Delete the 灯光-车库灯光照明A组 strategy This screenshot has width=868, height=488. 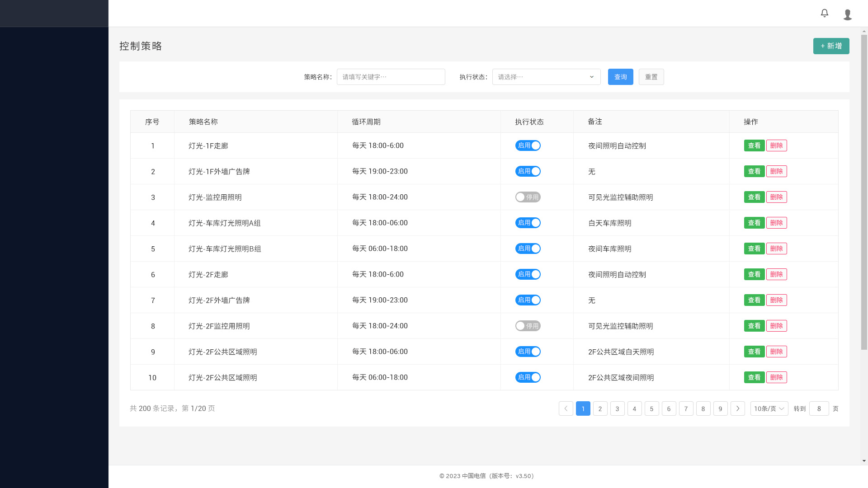pyautogui.click(x=776, y=223)
